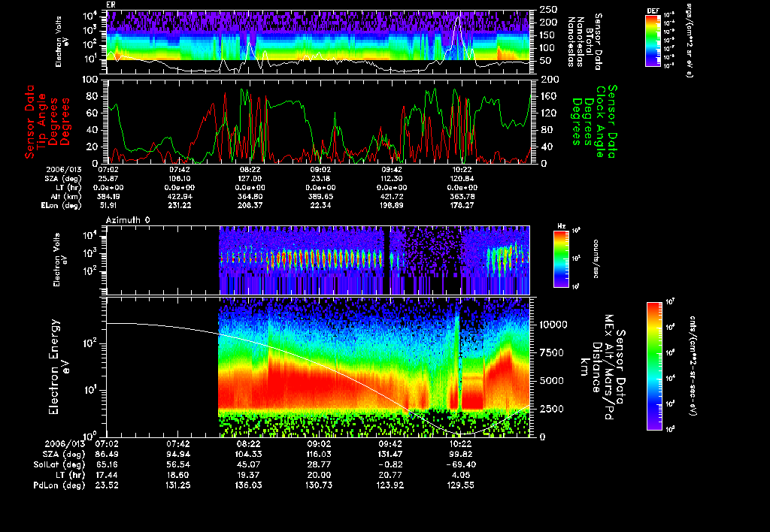Click SZA value 86.49

click(x=107, y=454)
